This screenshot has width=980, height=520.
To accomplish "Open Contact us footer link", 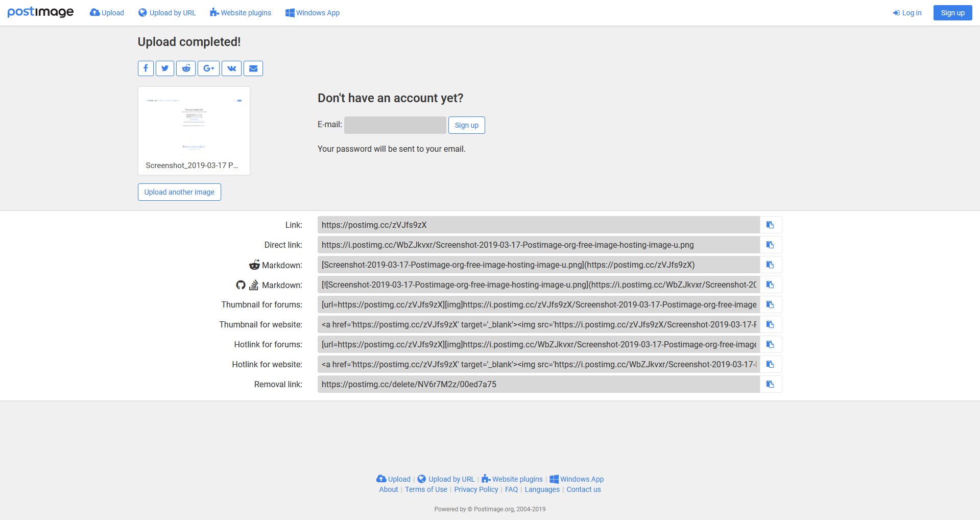I will click(x=584, y=489).
